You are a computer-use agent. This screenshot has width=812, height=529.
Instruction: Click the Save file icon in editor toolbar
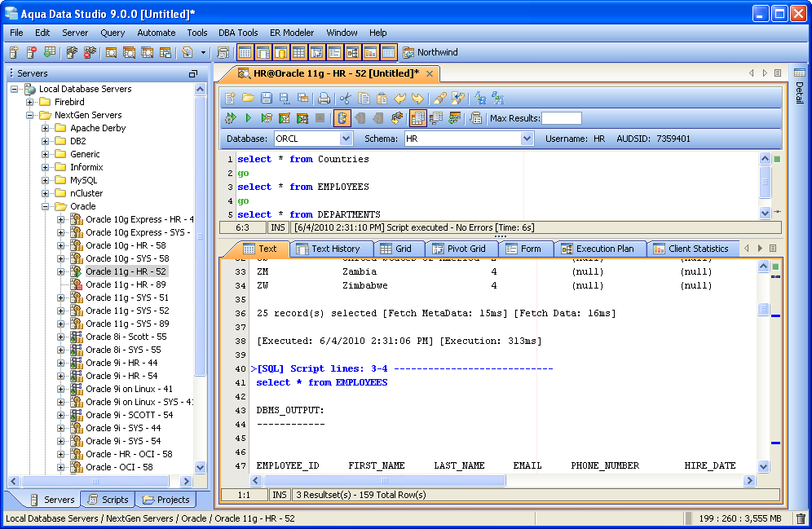pos(266,98)
